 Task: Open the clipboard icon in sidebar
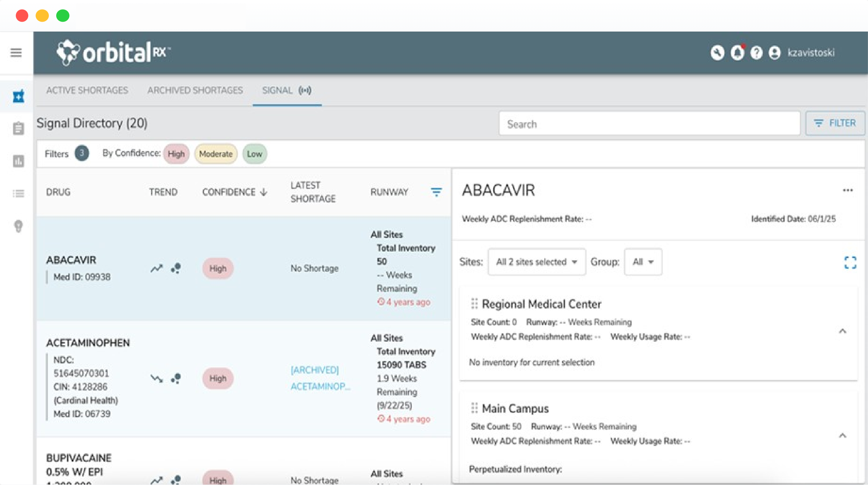(18, 128)
